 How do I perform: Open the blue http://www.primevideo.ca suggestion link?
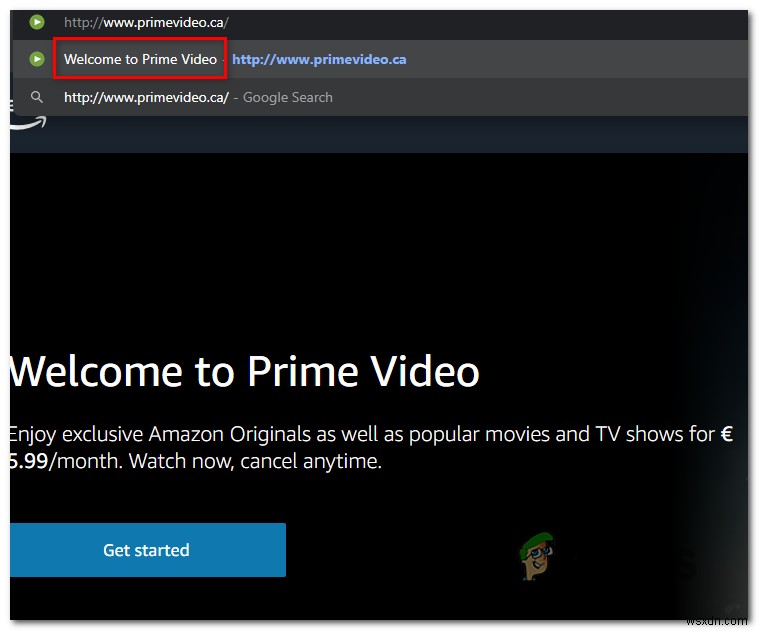pos(319,60)
